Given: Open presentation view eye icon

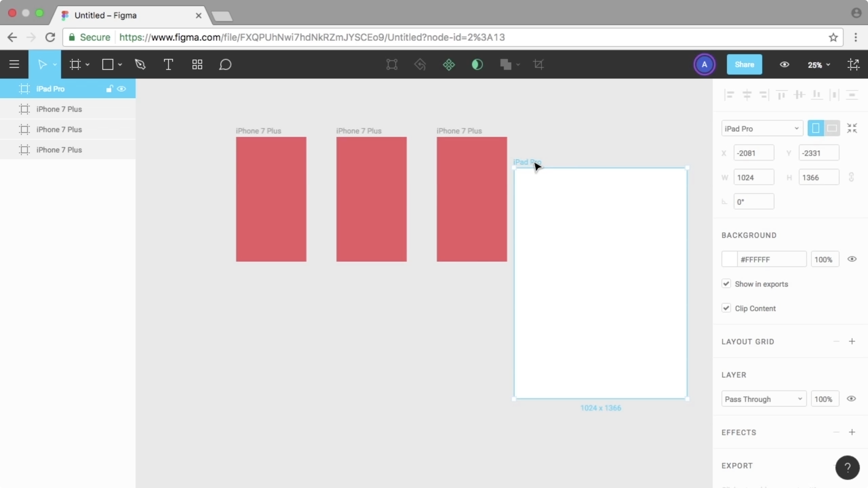Looking at the screenshot, I should click(784, 64).
